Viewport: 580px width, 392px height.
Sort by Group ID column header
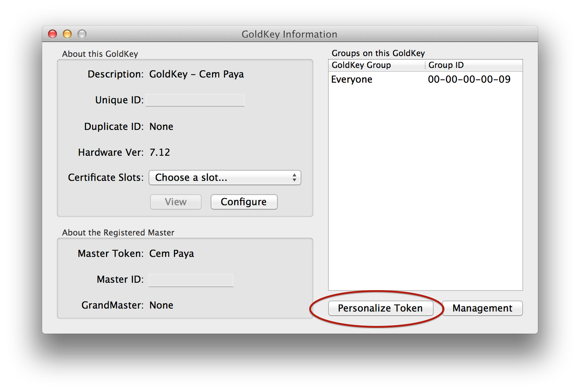tap(473, 65)
